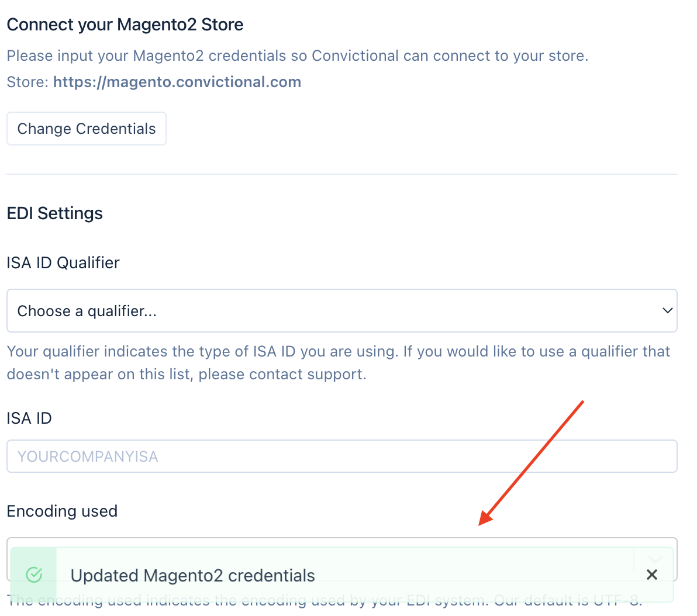Open the Choose a qualifier dropdown

pos(341,311)
